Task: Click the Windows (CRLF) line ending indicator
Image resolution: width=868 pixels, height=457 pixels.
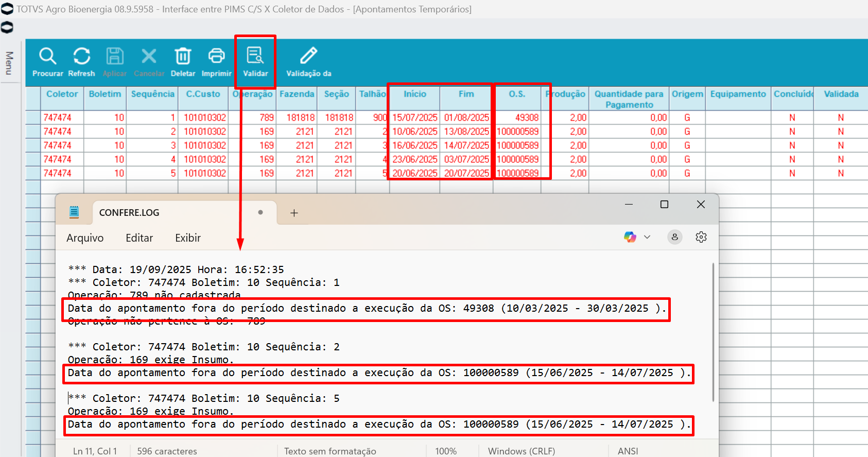Action: point(522,451)
